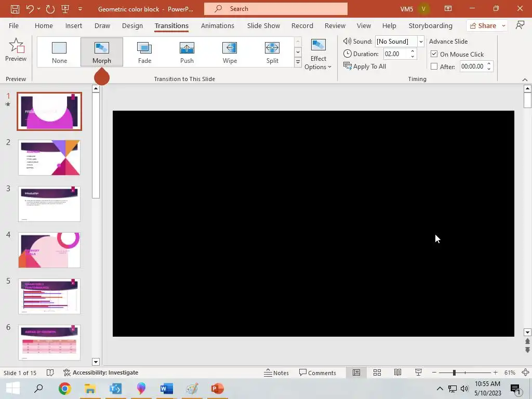The image size is (532, 399).
Task: Open Ribbon Display Options icon
Action: [448, 8]
